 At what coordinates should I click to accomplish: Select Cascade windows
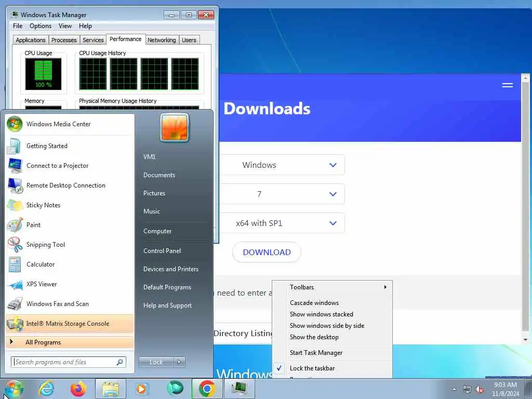coord(332,303)
